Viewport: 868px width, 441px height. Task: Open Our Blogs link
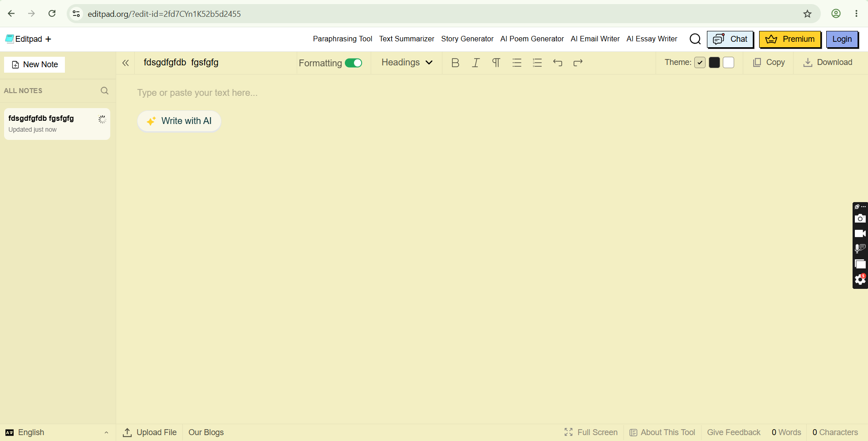tap(206, 432)
